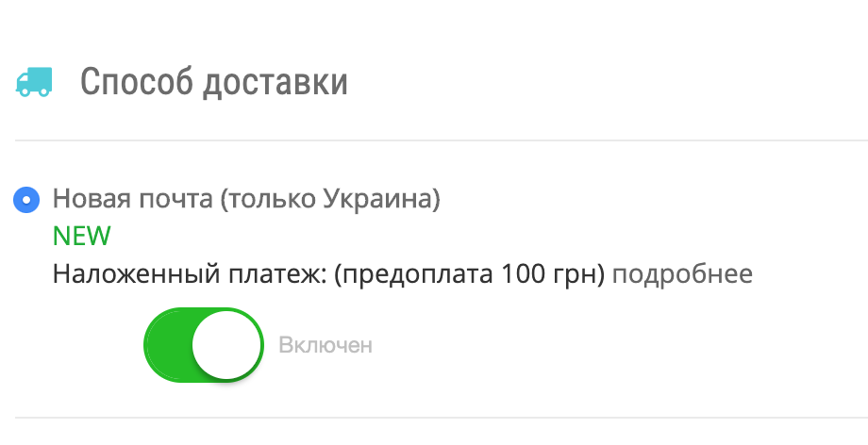Select the Новая почта radio button
Image resolution: width=868 pixels, height=445 pixels.
pyautogui.click(x=26, y=200)
